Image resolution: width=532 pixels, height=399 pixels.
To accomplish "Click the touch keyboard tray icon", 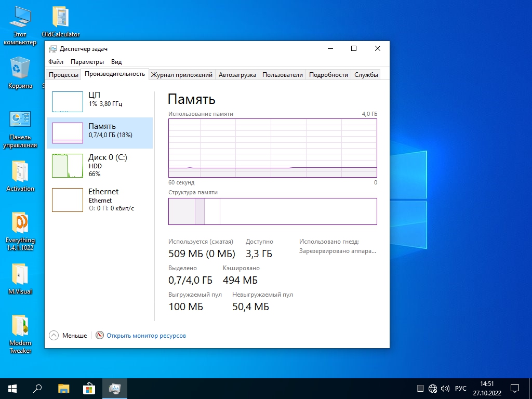I will [420, 389].
